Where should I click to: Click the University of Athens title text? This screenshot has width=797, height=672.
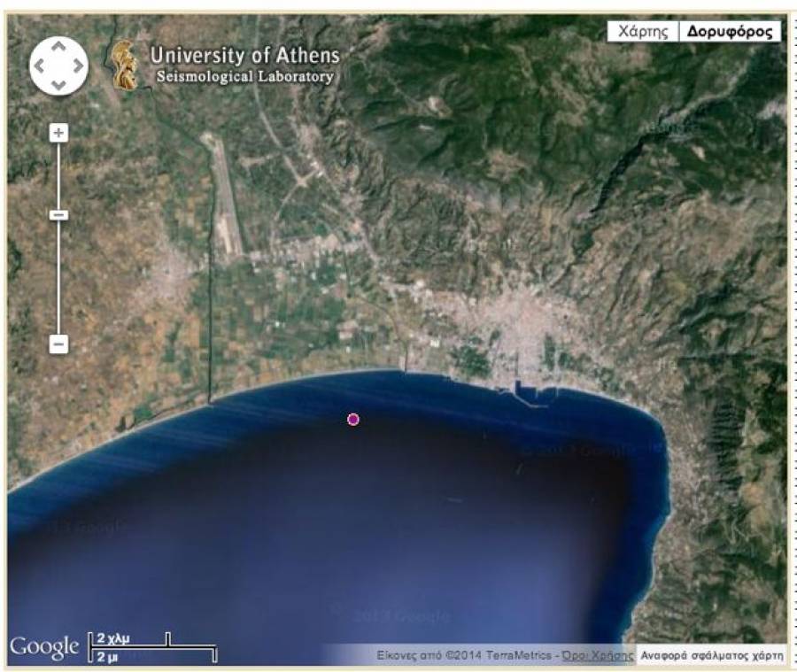point(244,56)
